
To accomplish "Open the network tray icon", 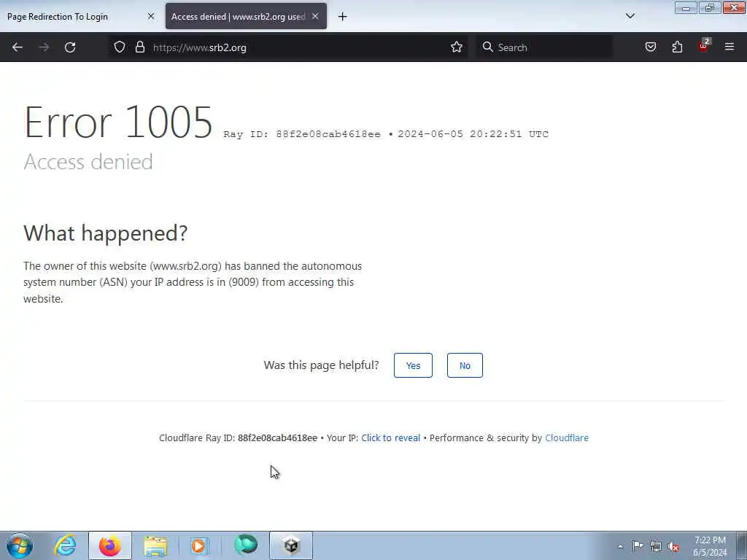I will tap(656, 546).
